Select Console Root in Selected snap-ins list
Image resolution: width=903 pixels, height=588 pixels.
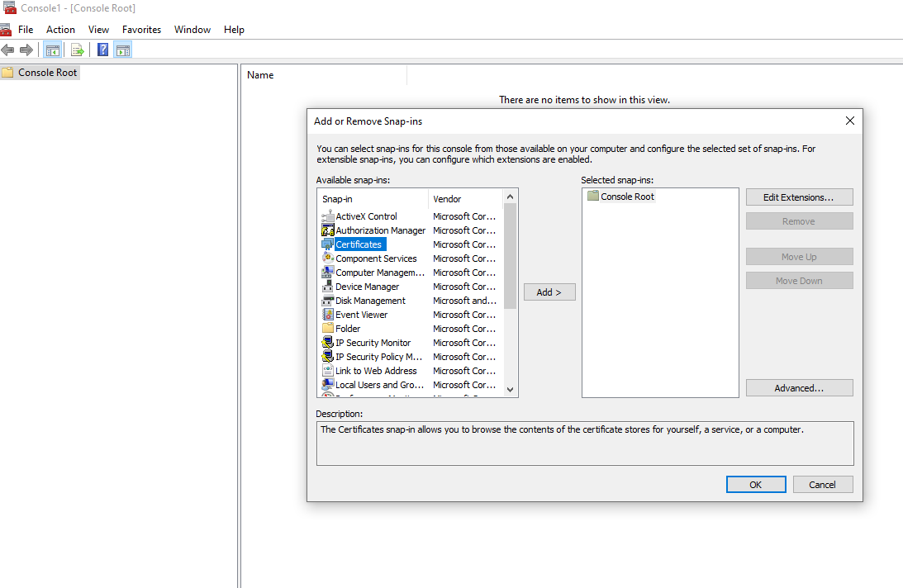[627, 197]
